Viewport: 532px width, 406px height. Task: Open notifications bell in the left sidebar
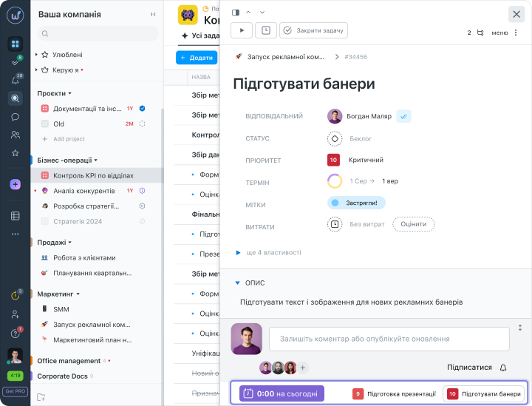tap(15, 81)
